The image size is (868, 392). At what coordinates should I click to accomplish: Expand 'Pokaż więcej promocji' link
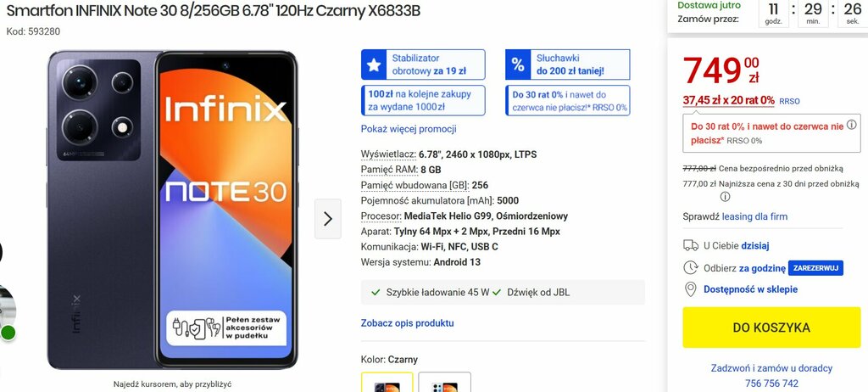point(409,129)
